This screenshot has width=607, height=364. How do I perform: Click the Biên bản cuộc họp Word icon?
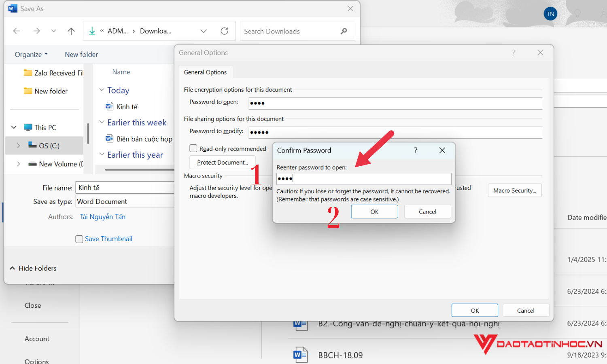pyautogui.click(x=109, y=138)
